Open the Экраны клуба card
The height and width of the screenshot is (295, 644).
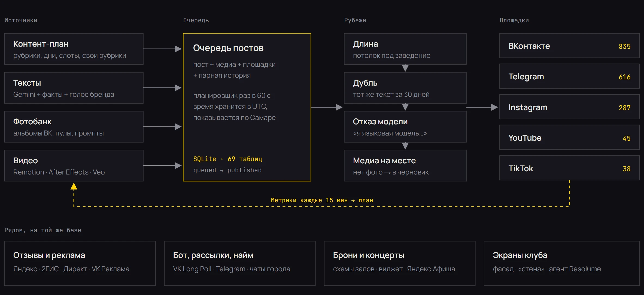pyautogui.click(x=562, y=263)
